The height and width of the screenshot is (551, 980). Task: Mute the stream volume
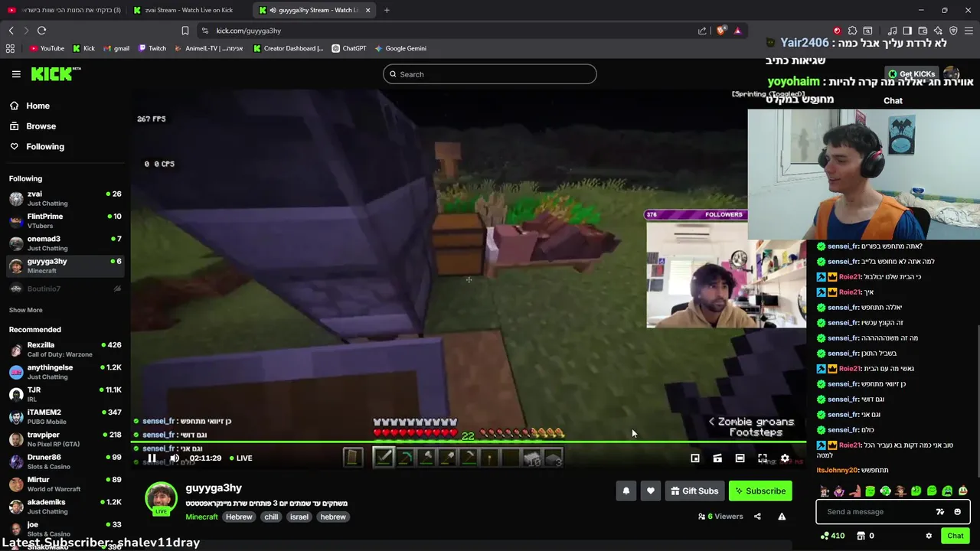175,458
